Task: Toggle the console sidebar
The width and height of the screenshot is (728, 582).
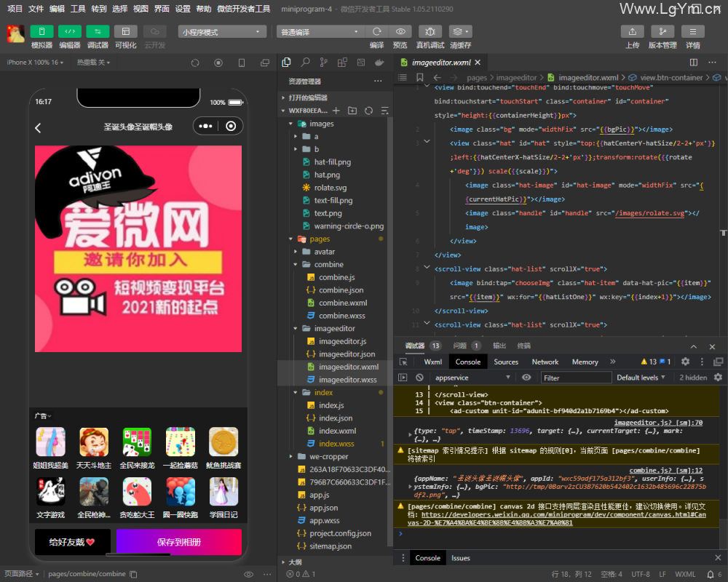Action: (403, 378)
